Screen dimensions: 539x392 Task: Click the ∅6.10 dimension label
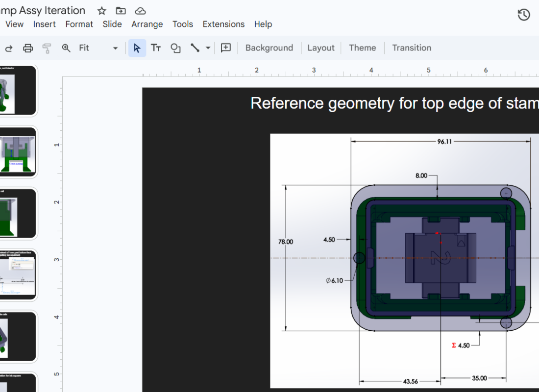coord(335,281)
